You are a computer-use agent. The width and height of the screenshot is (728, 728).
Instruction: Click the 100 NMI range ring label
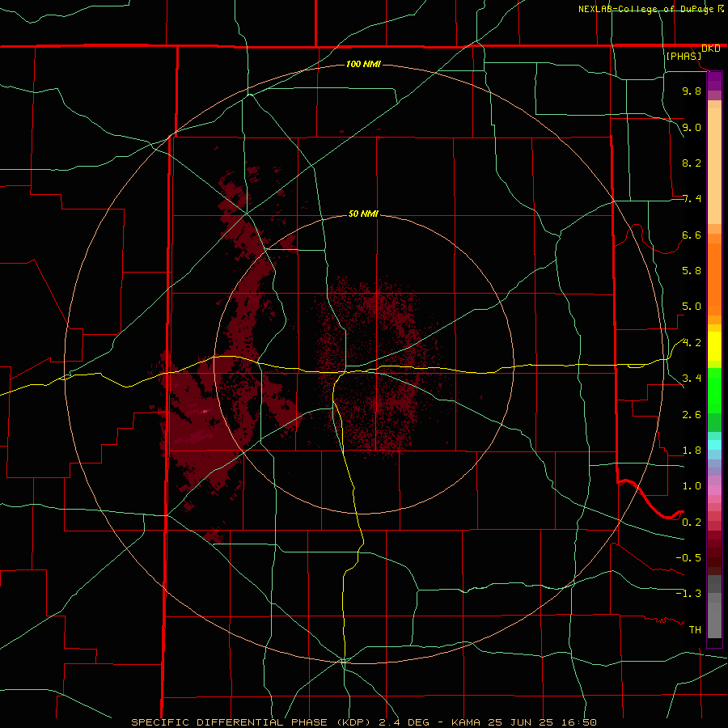click(x=363, y=64)
